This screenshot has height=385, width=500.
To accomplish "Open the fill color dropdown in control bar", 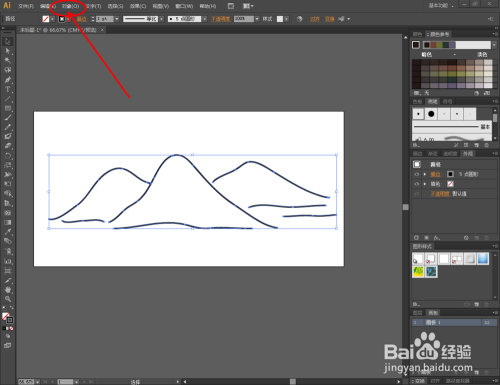I will pos(52,19).
